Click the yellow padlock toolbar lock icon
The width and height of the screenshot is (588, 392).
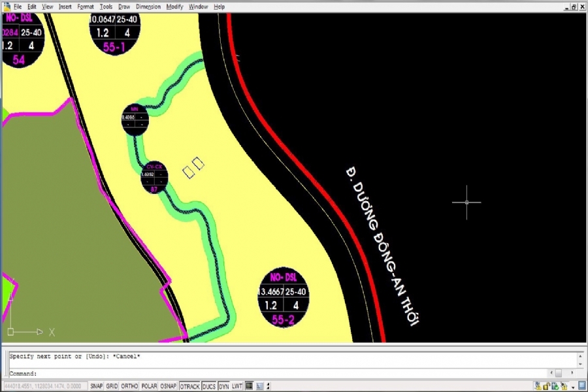pyautogui.click(x=546, y=387)
